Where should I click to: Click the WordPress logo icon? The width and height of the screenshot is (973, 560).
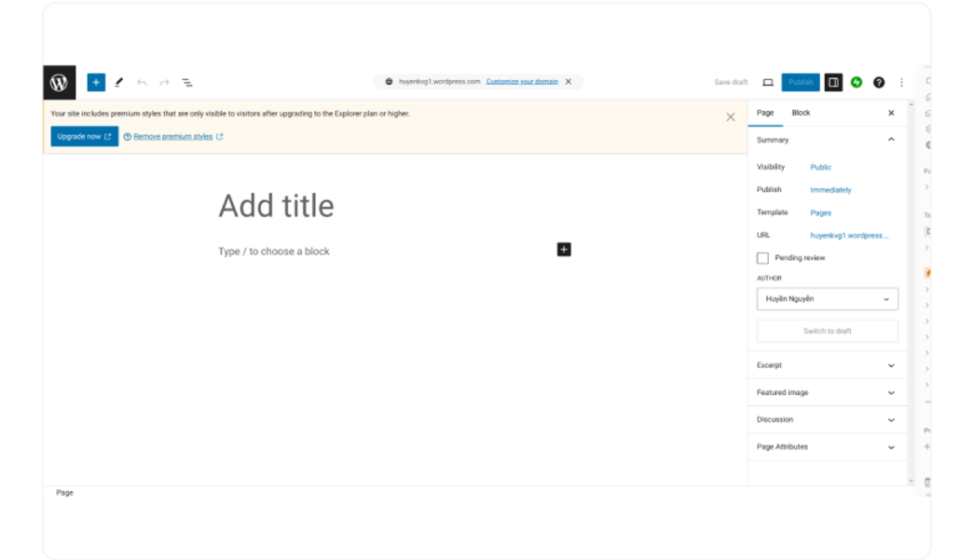(59, 82)
